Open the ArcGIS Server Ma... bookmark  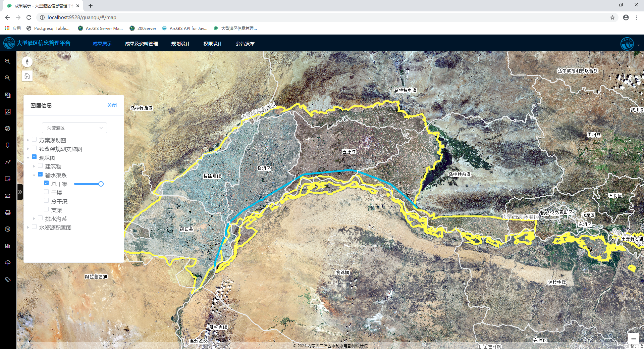pos(100,28)
